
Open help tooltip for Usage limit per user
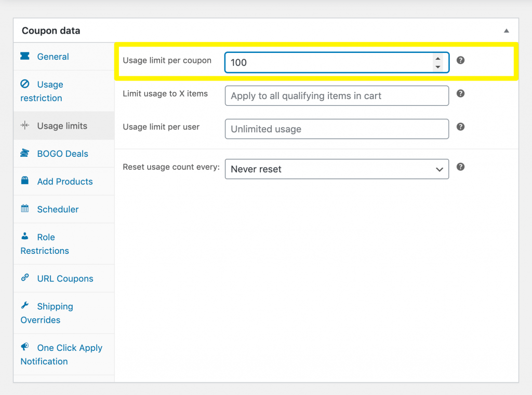460,127
